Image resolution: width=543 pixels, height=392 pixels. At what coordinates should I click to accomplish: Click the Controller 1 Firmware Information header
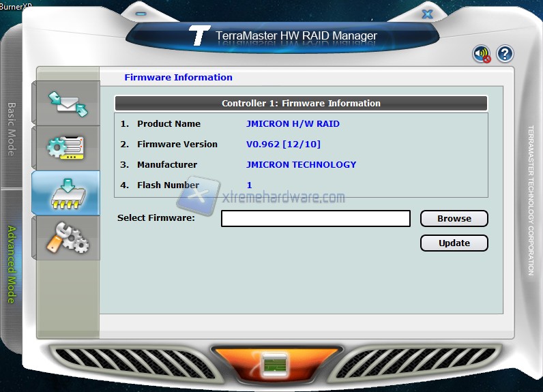(x=301, y=104)
